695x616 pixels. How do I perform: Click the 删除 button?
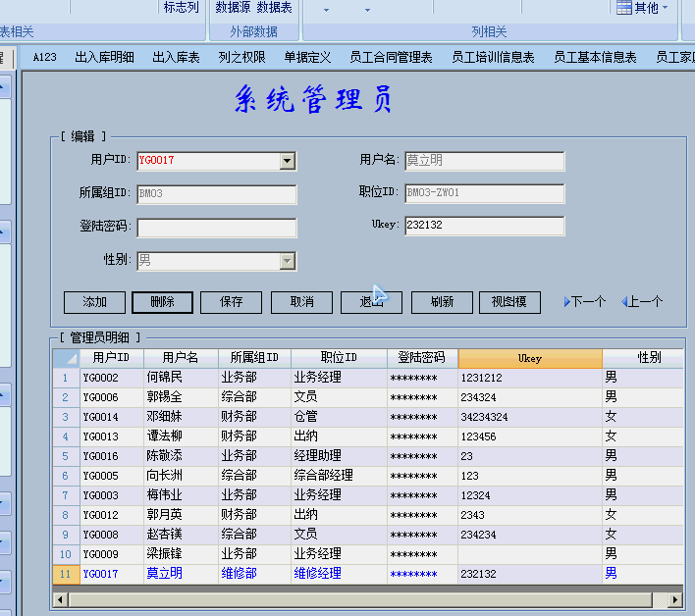[x=162, y=302]
